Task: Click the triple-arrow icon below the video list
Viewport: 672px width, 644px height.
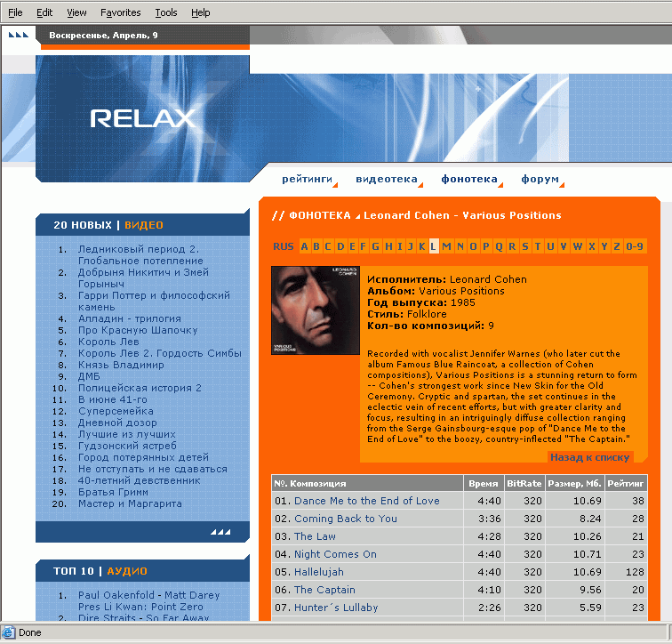Action: tap(220, 532)
